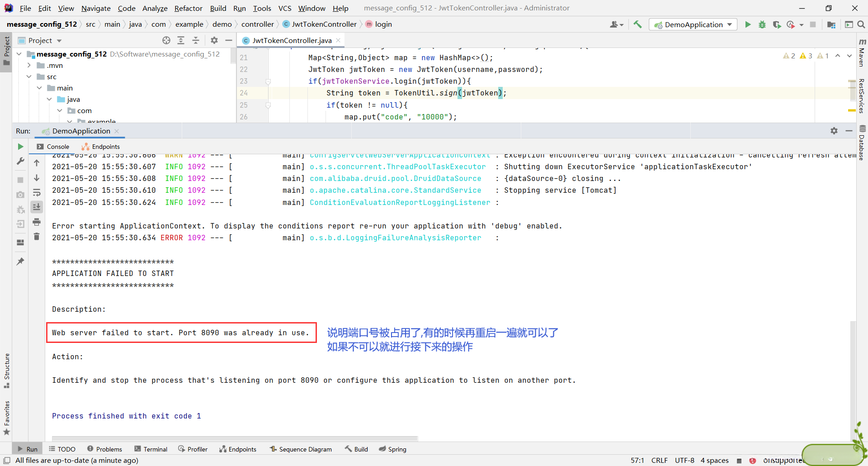
Task: Go up the stack trace in console
Action: coord(37,163)
